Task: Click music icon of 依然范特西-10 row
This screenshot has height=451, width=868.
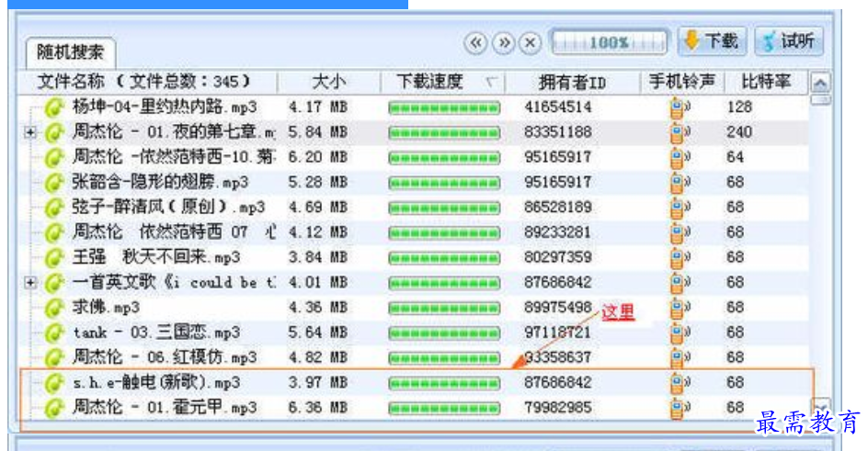Action: coord(54,157)
